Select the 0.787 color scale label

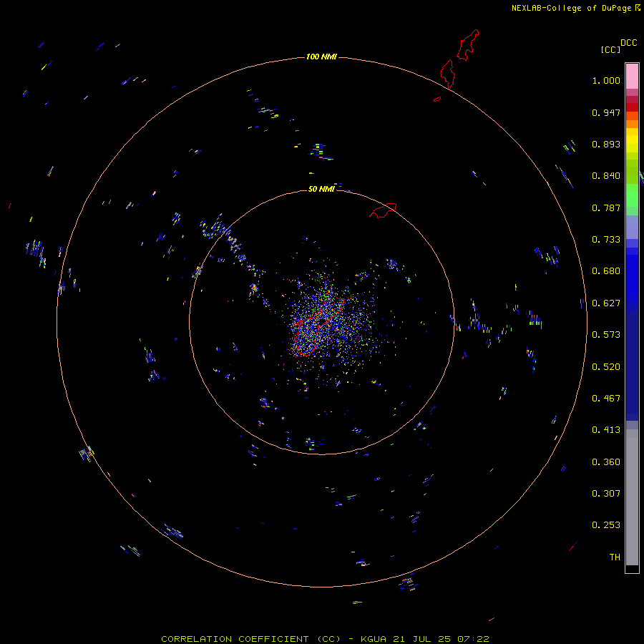[606, 208]
